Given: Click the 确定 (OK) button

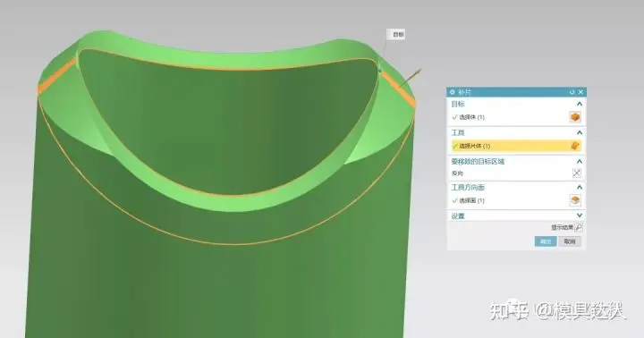Looking at the screenshot, I should click(x=546, y=241).
